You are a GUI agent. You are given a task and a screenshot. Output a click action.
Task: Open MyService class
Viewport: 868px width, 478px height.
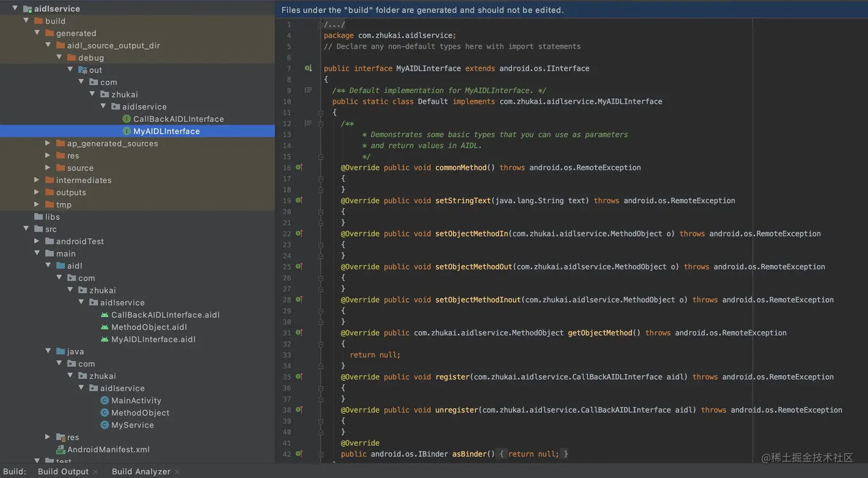coord(133,425)
